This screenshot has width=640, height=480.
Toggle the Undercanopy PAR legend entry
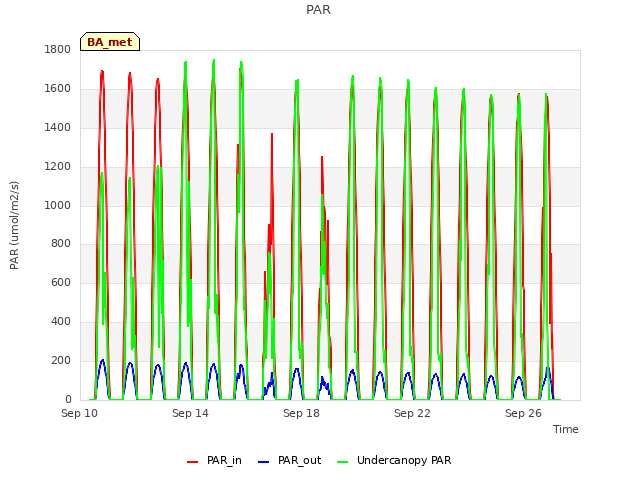pos(394,460)
